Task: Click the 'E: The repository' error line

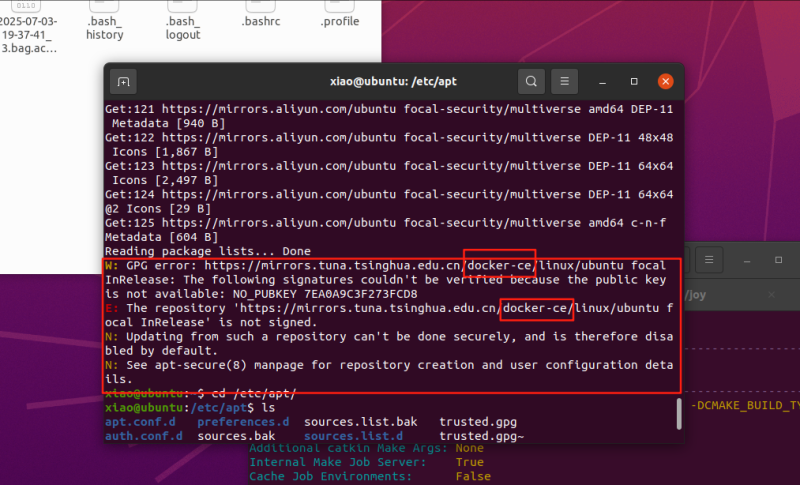Action: [389, 309]
